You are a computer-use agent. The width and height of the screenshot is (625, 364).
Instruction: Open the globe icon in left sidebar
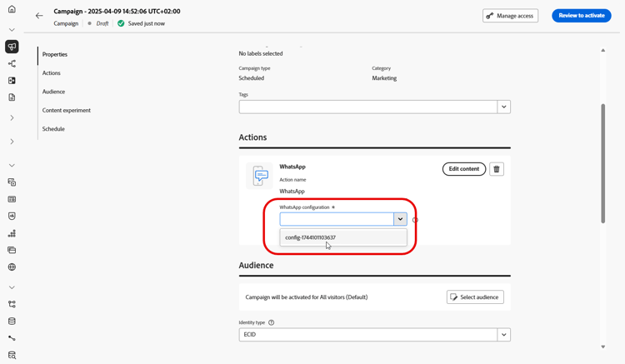tap(12, 267)
